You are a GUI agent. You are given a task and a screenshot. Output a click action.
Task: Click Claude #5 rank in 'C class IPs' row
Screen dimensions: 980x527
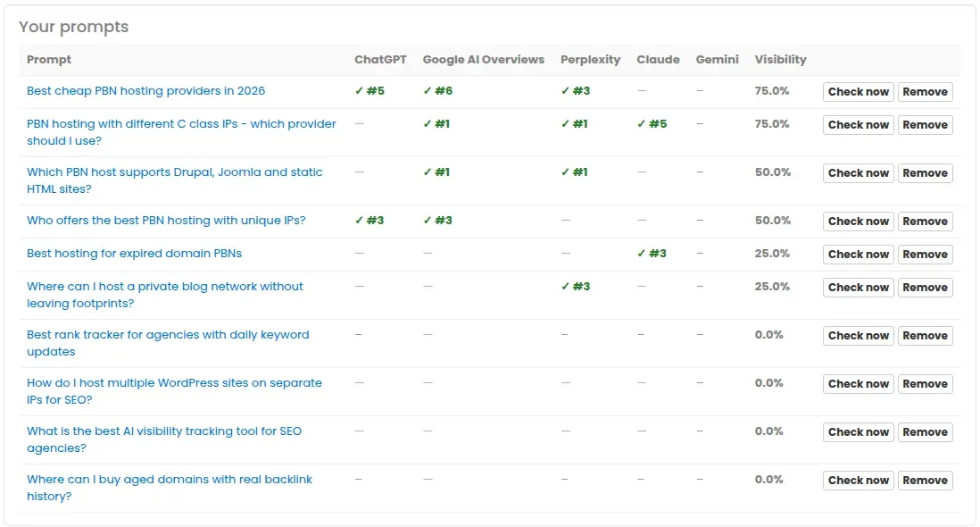tap(652, 124)
